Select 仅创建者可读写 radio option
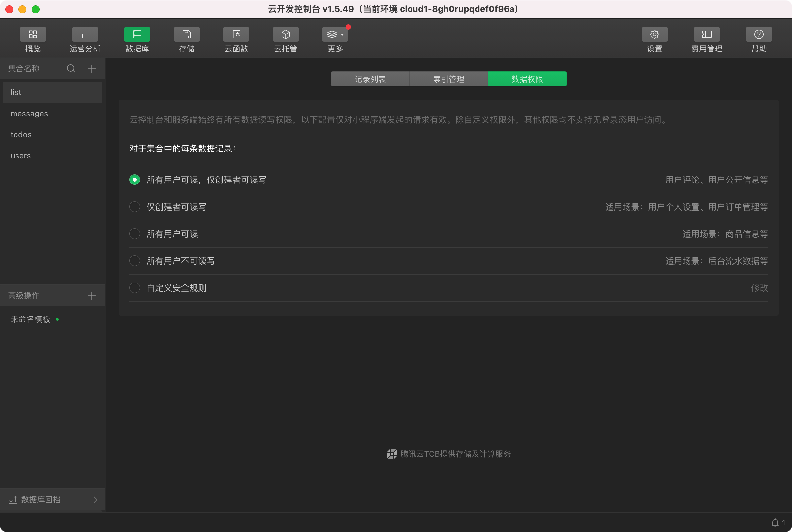Viewport: 792px width, 532px height. coord(135,207)
